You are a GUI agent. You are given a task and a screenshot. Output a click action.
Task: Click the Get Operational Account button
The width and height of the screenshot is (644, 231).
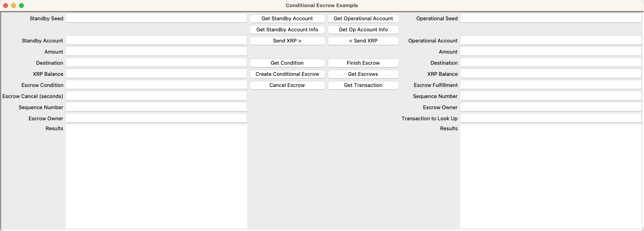[x=363, y=18]
